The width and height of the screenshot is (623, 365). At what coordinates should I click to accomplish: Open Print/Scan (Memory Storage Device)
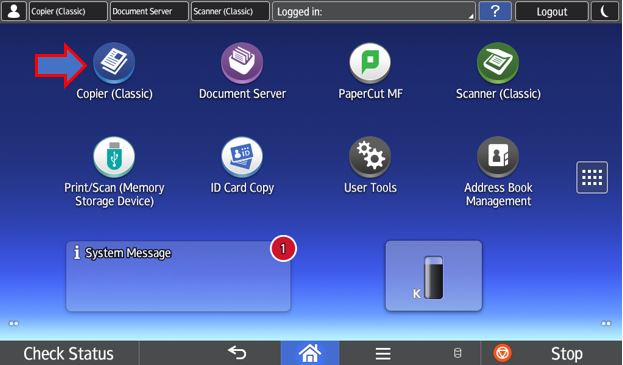tap(114, 157)
